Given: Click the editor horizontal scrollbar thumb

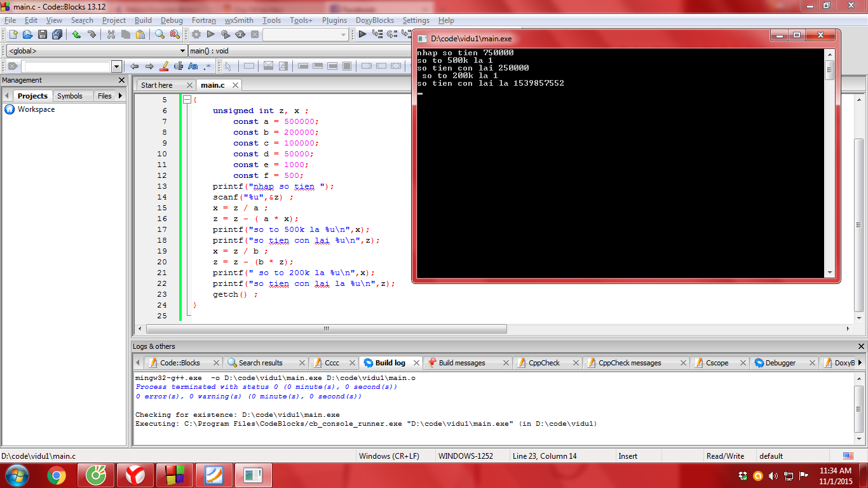Looking at the screenshot, I should tap(327, 329).
